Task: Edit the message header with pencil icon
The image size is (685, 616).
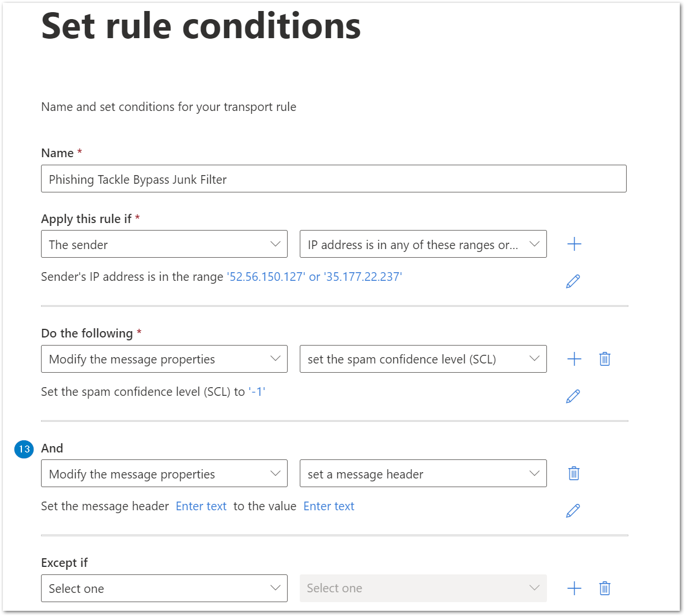Action: [x=573, y=511]
